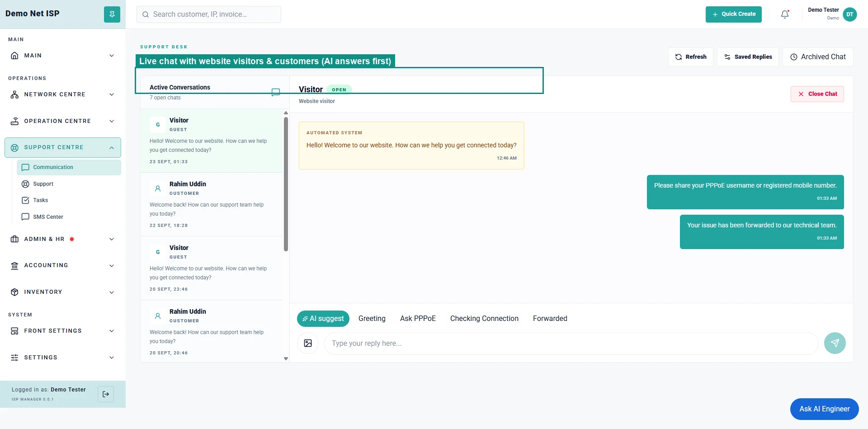This screenshot has width=868, height=429.
Task: Click the chat bubble icon beside Active Conversations
Action: point(276,92)
